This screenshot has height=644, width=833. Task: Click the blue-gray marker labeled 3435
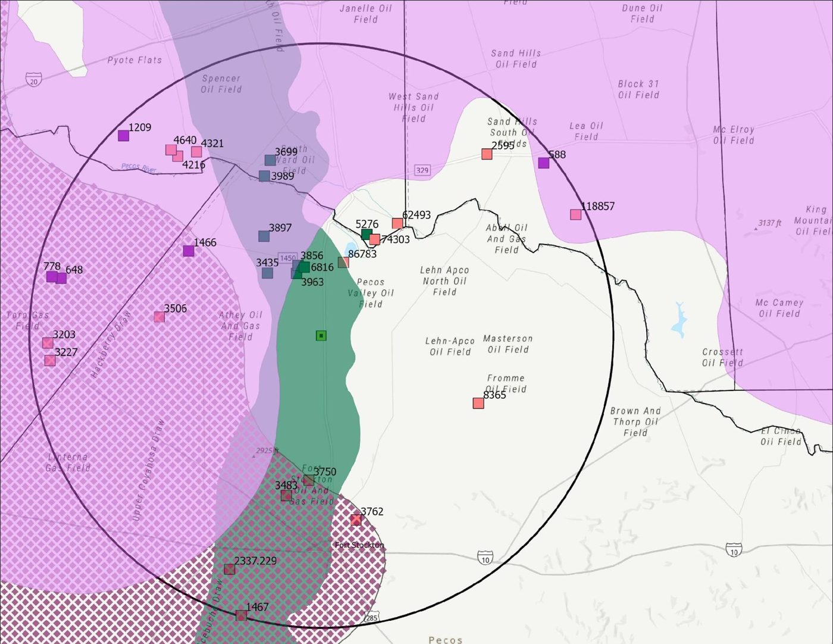click(x=267, y=273)
